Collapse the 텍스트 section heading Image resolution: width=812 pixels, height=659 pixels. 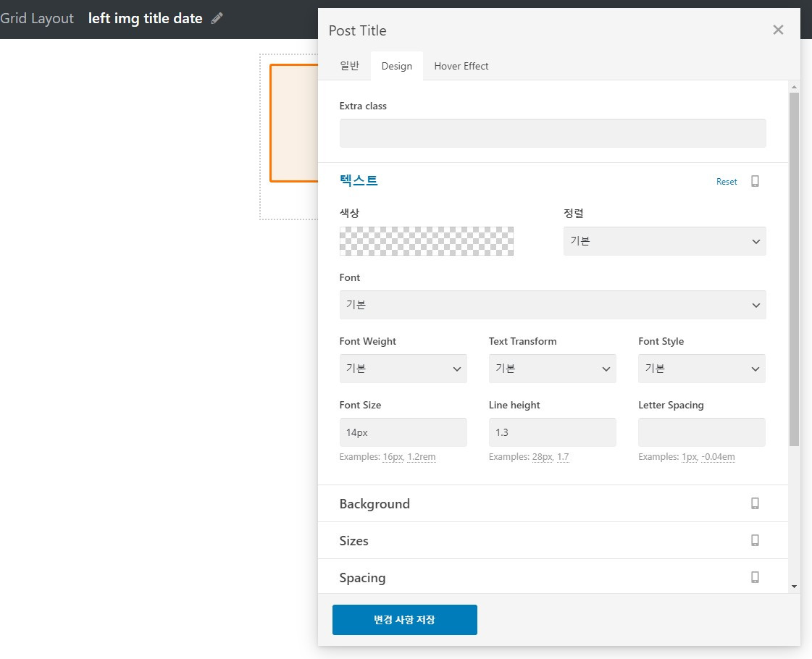pos(359,180)
